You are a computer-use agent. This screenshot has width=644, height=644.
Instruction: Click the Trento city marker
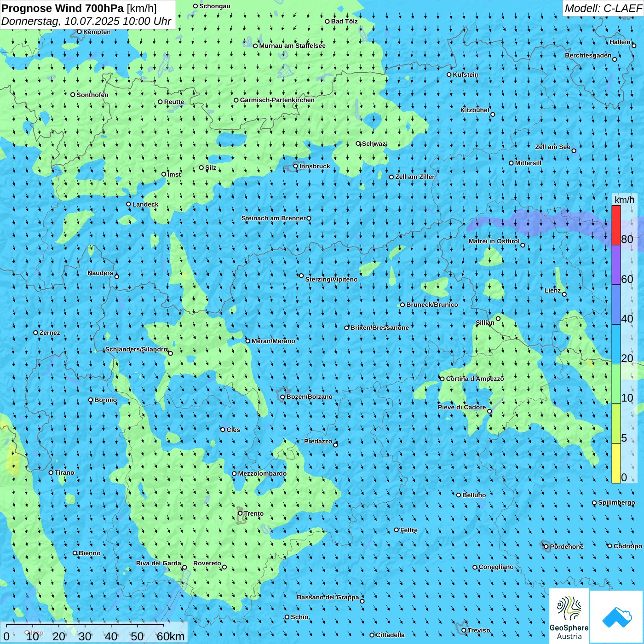[x=240, y=513]
